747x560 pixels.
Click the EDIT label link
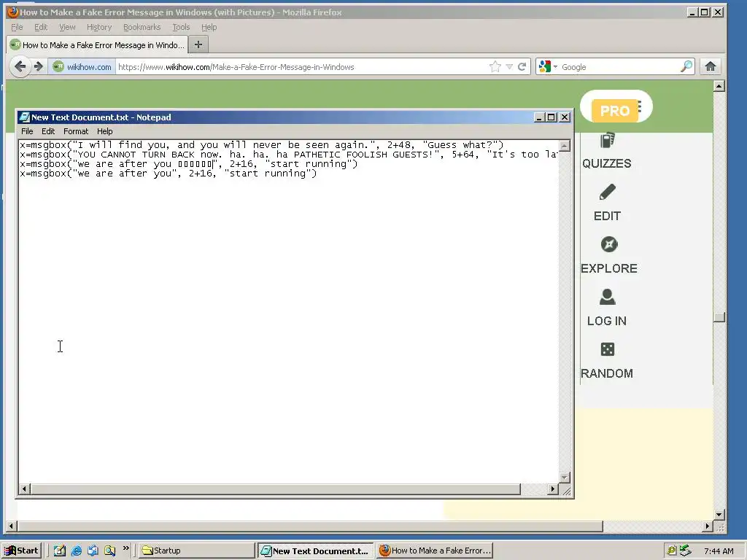click(607, 216)
